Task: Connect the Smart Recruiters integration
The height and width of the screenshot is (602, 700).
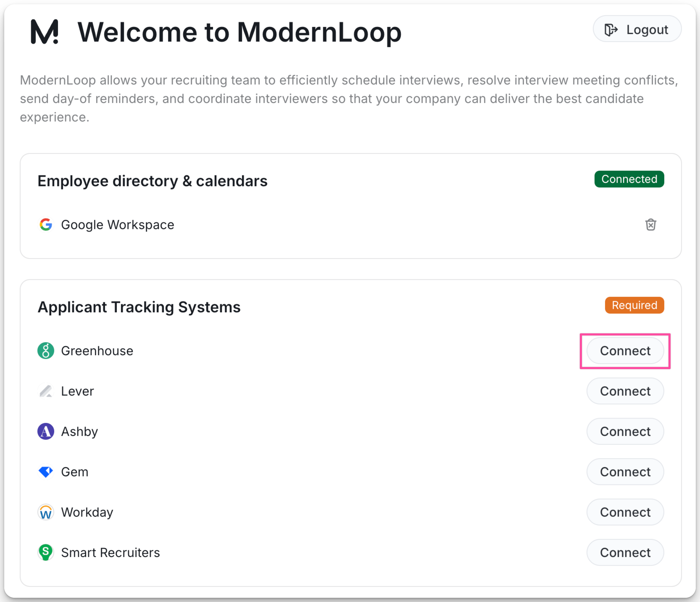Action: 625,552
